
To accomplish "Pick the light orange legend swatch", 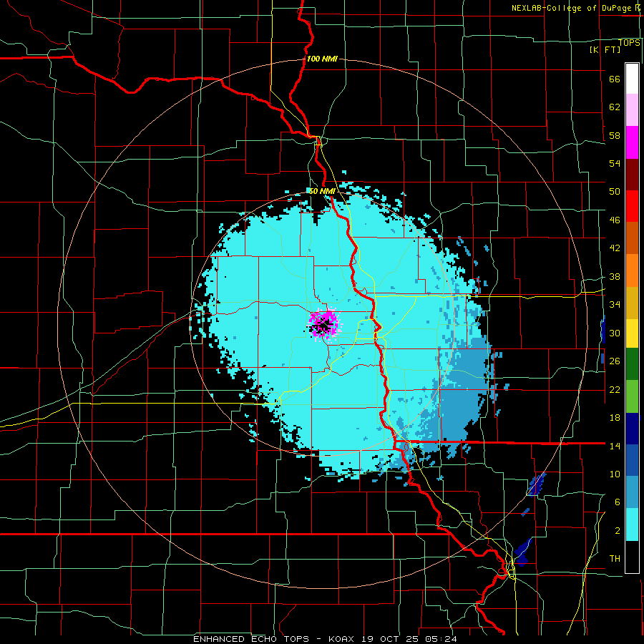I will [x=632, y=270].
